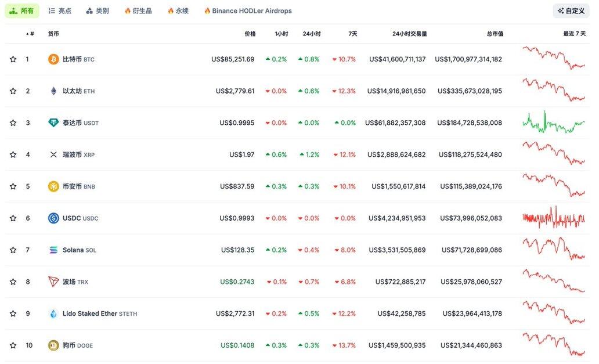Viewport: 599px width, 364px height.
Task: Click the TRON TRX coin logo
Action: 53,282
